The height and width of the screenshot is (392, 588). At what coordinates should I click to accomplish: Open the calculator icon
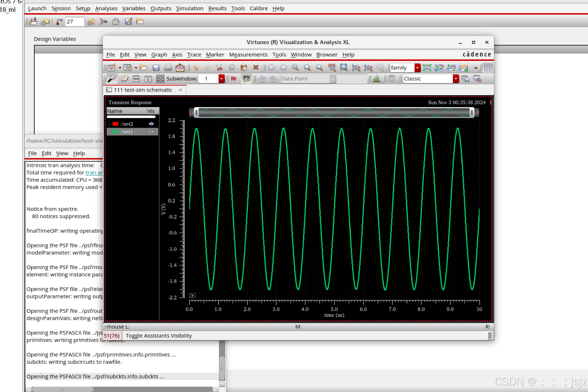392,79
